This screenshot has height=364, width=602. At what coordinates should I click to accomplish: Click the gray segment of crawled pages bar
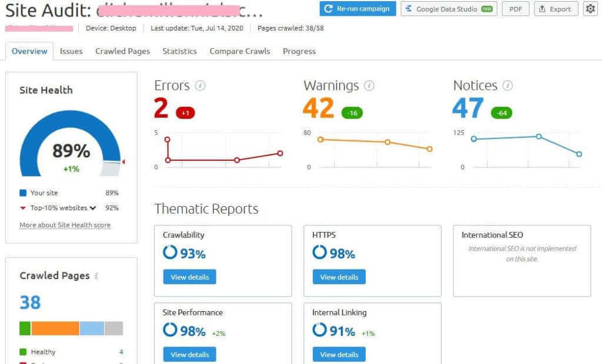click(x=113, y=328)
